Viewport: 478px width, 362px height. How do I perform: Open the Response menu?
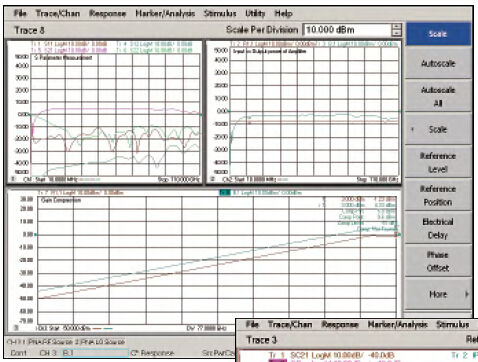pos(107,13)
